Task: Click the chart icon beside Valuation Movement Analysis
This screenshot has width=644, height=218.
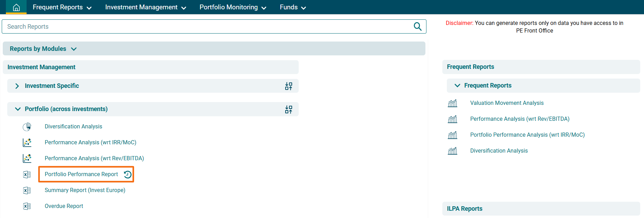Action: [x=452, y=103]
